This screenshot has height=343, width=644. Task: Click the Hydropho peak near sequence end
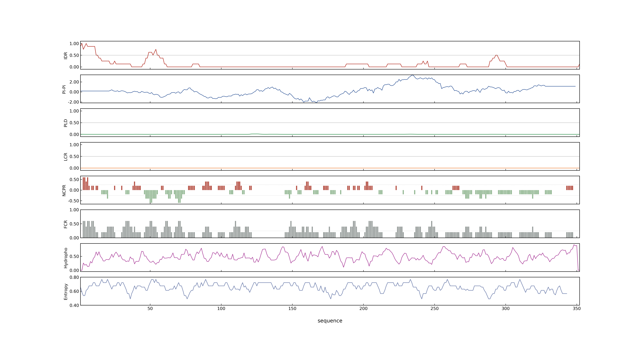click(574, 245)
